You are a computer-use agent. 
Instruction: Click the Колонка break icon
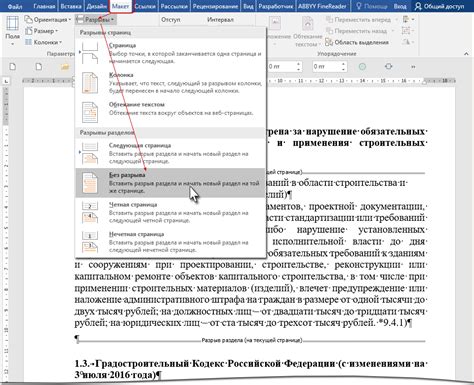[x=90, y=83]
